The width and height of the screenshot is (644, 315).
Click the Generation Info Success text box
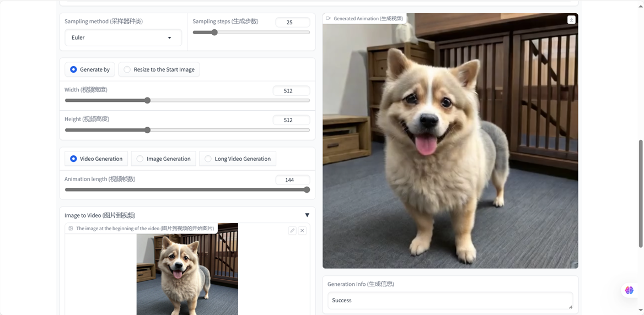click(450, 300)
